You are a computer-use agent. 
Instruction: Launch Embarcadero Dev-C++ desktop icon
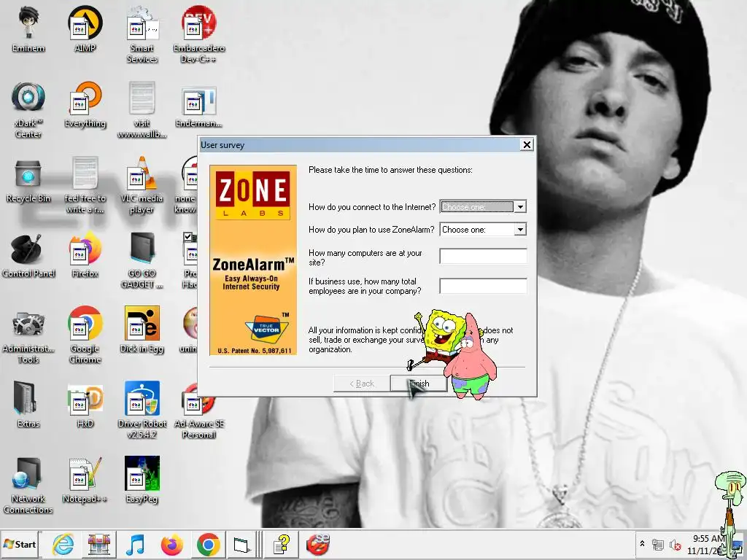pyautogui.click(x=198, y=34)
